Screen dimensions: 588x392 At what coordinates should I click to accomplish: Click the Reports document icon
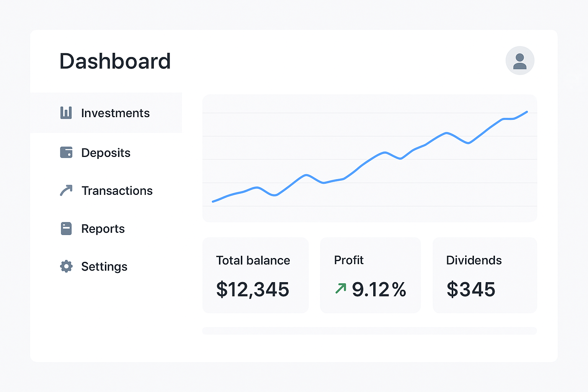67,228
